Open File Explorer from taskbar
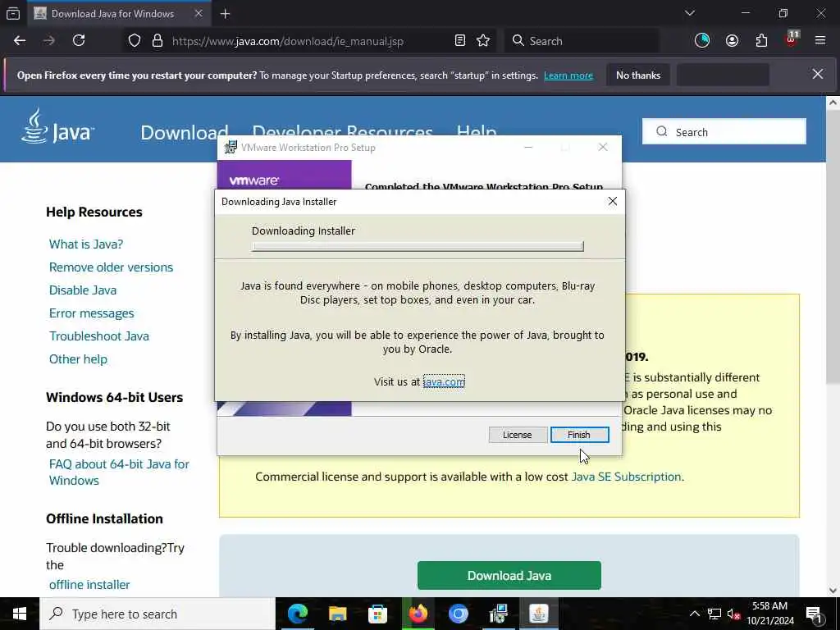 coord(337,614)
